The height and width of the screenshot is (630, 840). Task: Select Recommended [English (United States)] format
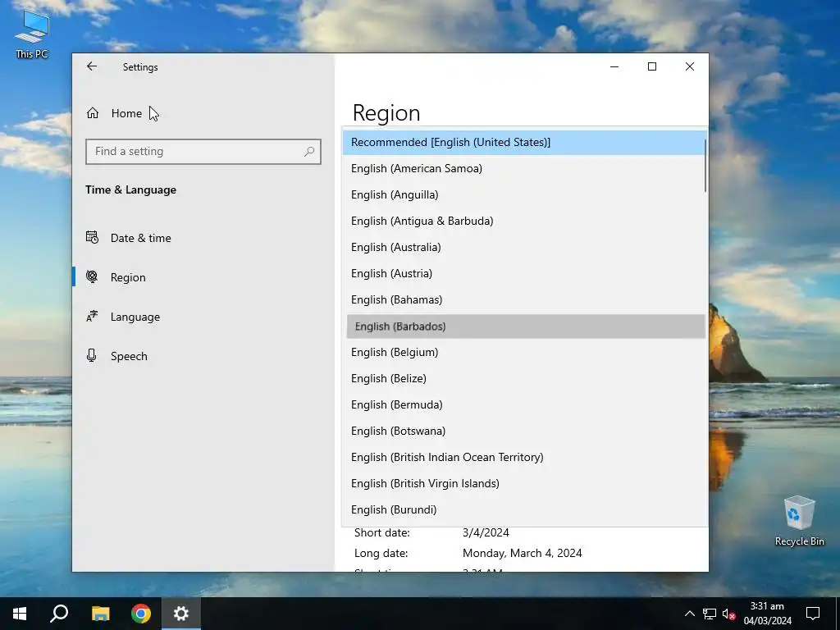tap(524, 143)
